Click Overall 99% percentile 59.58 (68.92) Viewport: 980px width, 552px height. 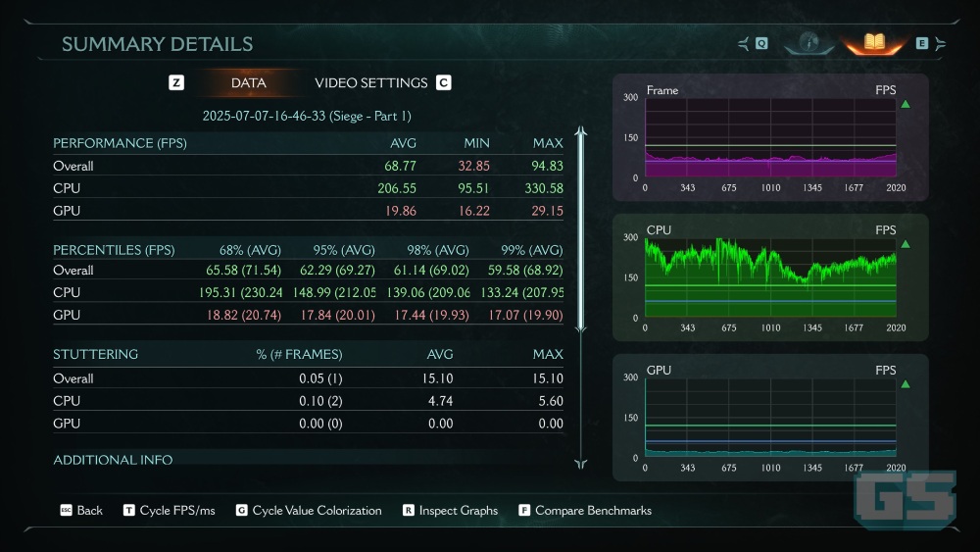pyautogui.click(x=525, y=270)
